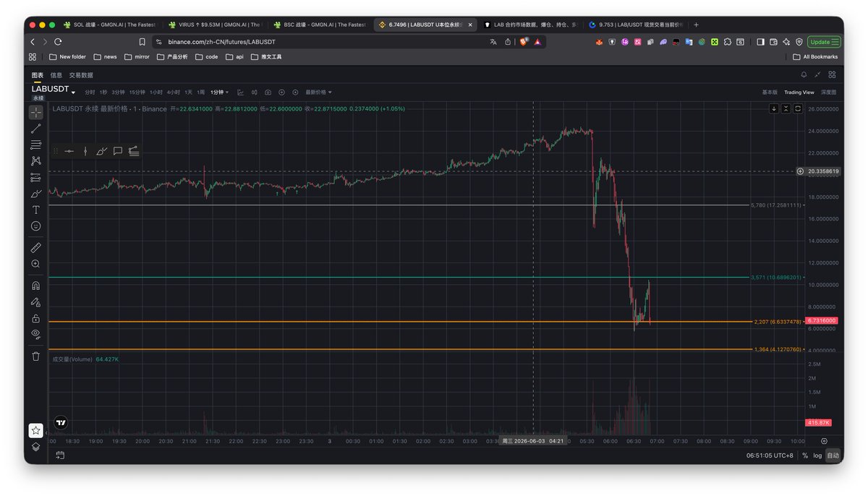Select the brush drawing tool in left sidebar
868x496 pixels.
click(x=35, y=194)
